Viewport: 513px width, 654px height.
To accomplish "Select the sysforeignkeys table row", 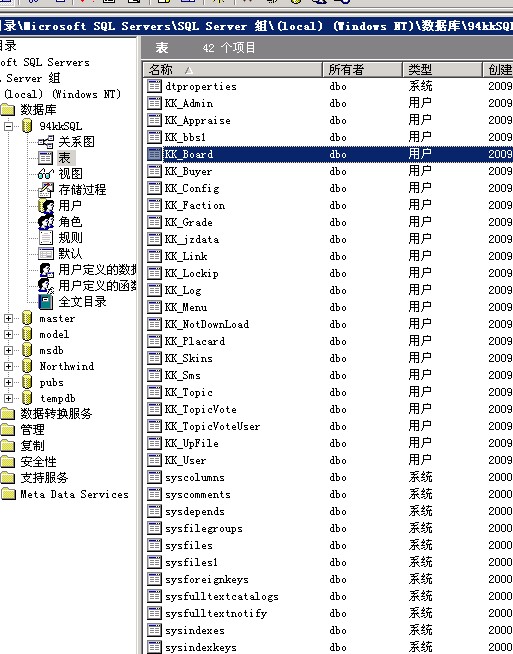I will [x=328, y=579].
